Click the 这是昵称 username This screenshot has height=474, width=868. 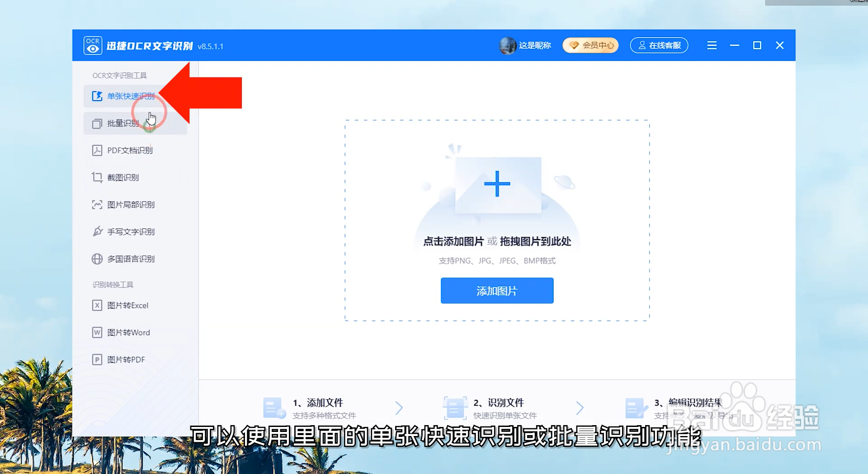tap(535, 45)
